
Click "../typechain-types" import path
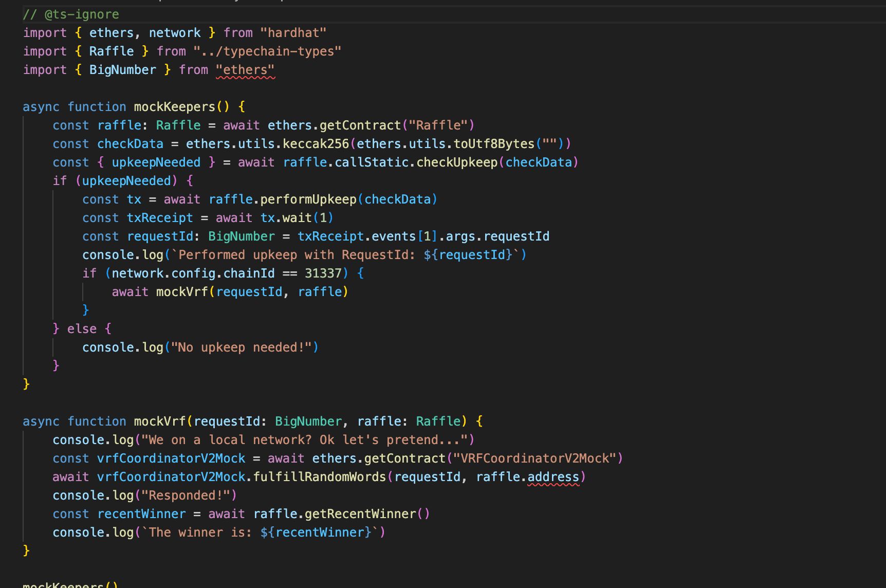pyautogui.click(x=267, y=51)
